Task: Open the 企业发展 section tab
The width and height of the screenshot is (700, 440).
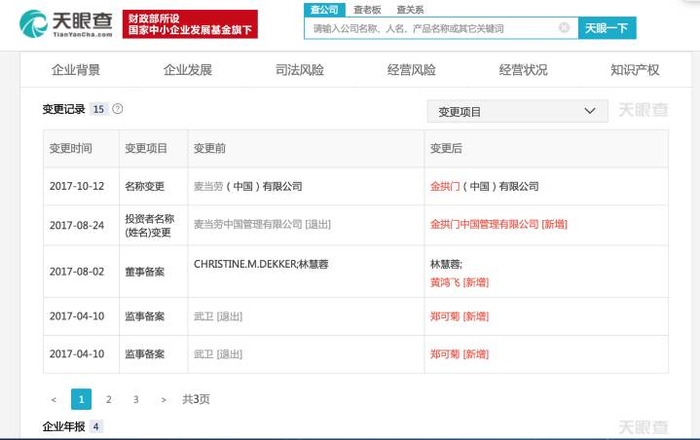Action: (188, 70)
